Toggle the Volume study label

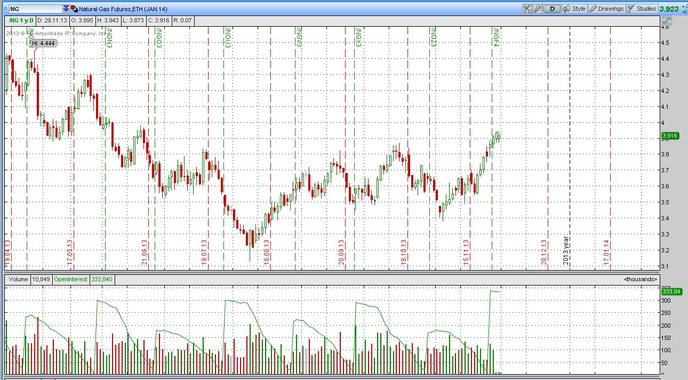18,279
